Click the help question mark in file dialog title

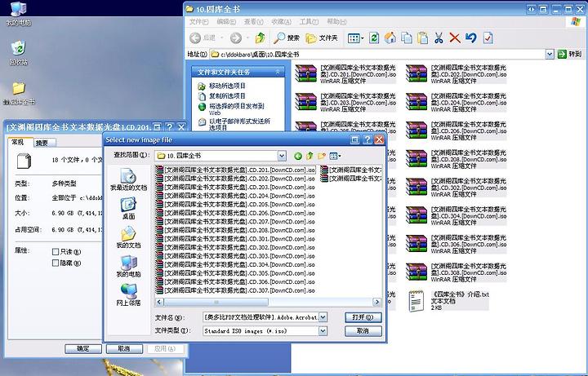tap(367, 139)
